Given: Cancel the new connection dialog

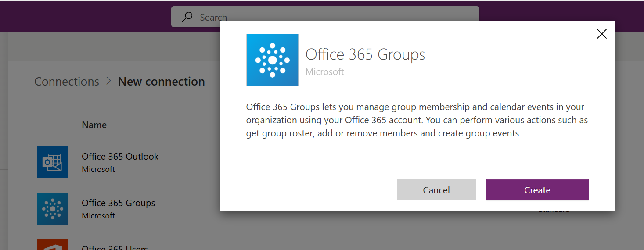Looking at the screenshot, I should click(436, 190).
